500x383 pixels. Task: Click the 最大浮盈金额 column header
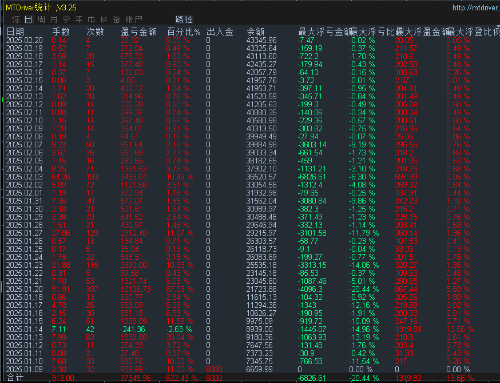click(421, 32)
